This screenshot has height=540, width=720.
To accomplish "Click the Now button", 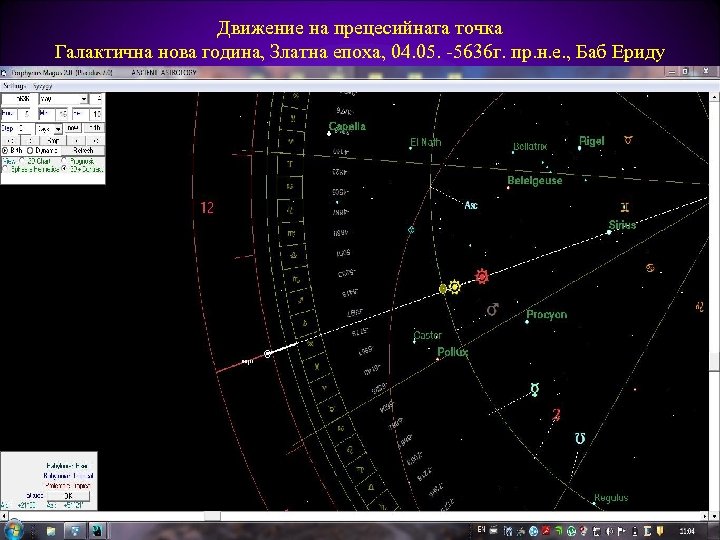I will click(x=73, y=128).
